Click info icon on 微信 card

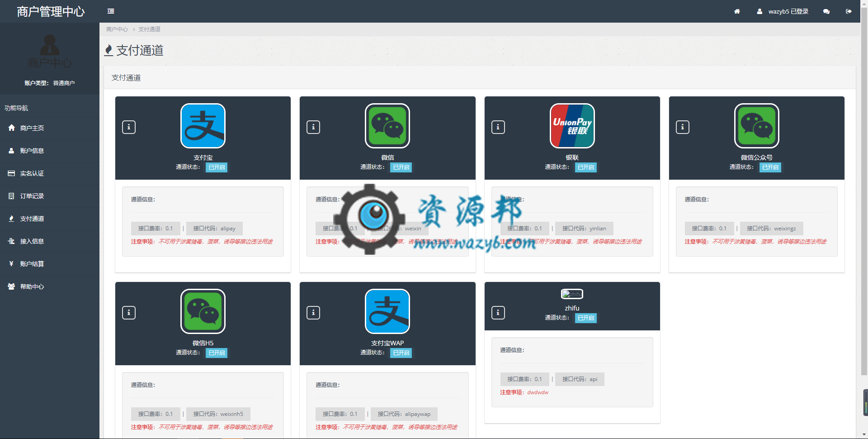[313, 127]
